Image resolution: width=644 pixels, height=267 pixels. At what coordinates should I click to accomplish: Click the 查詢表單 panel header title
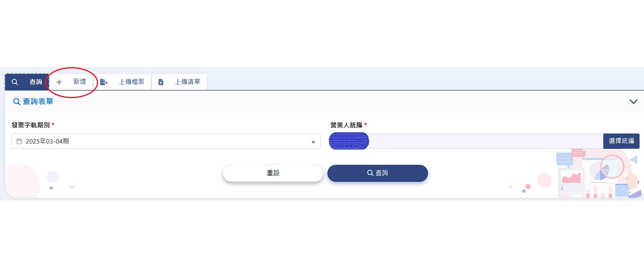pos(38,102)
